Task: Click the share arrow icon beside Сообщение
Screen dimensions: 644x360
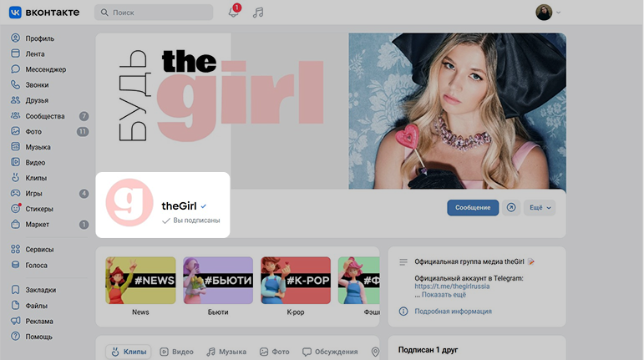Action: [x=511, y=207]
